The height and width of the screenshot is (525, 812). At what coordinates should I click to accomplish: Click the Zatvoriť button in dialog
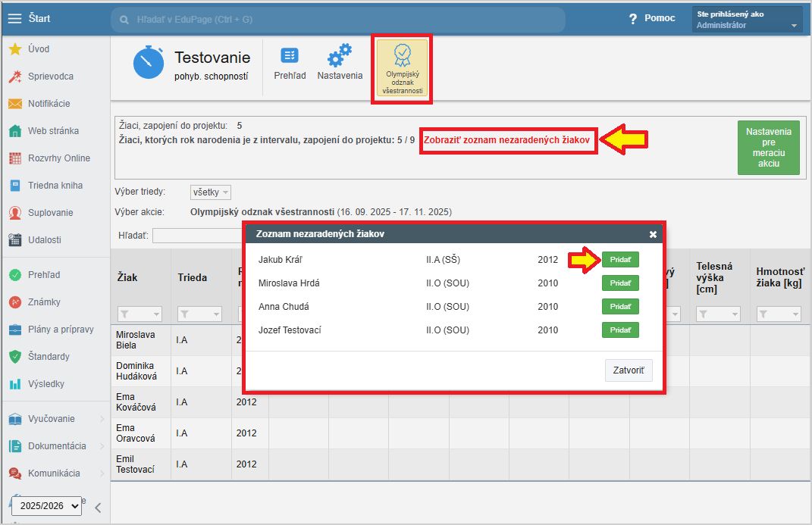pos(628,370)
